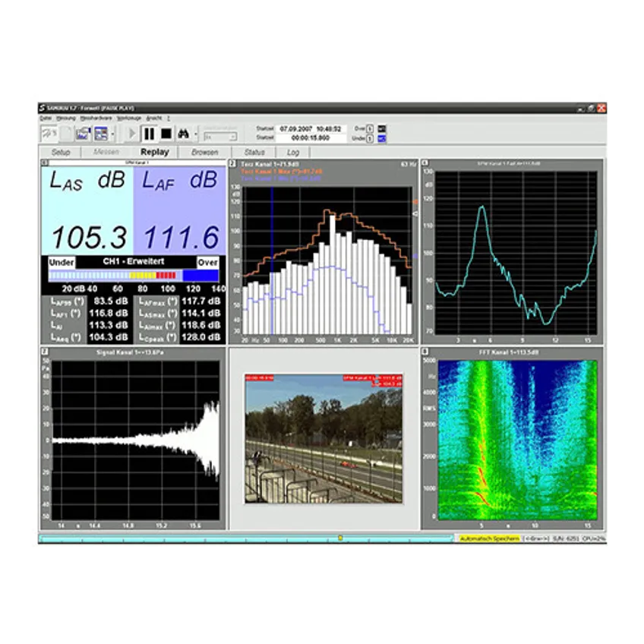Open the third menu in the menu bar
This screenshot has width=644, height=644.
click(96, 118)
